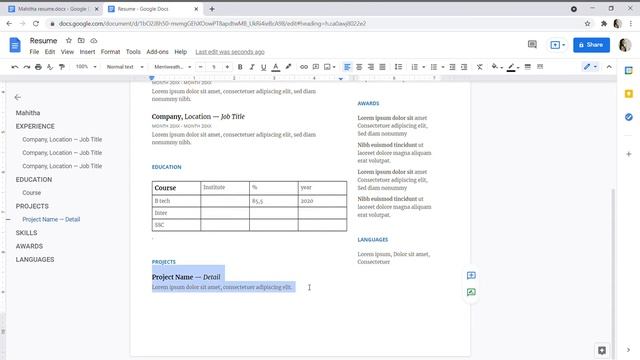
Task: Click the Move document folder icon
Action: point(81,41)
